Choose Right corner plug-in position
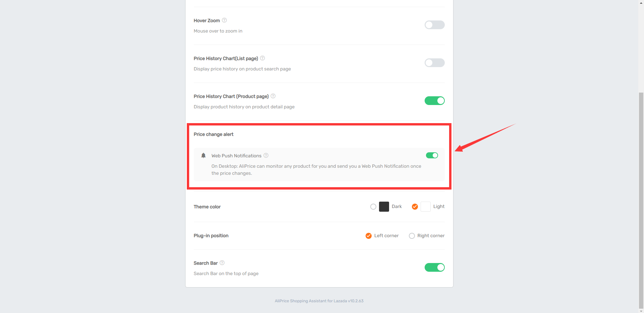 (x=412, y=236)
